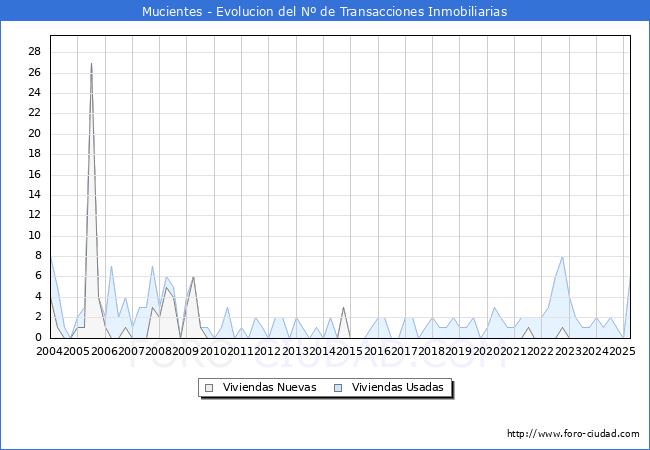The height and width of the screenshot is (450, 650).
Task: Click the 18 y-axis value
Action: 35,154
